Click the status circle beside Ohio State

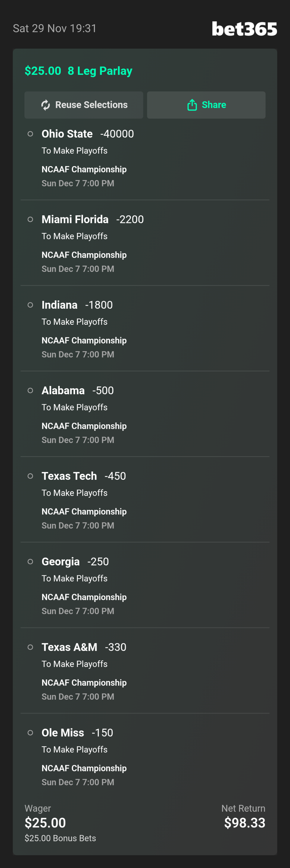(30, 134)
